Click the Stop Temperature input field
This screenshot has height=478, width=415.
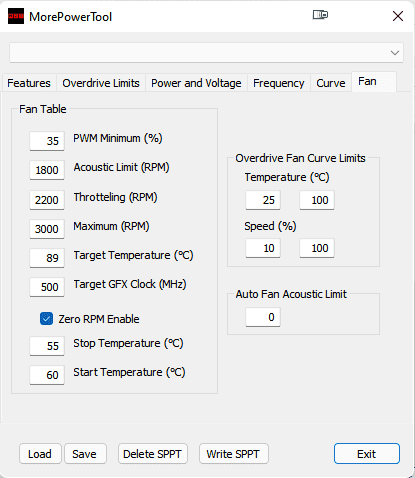[47, 346]
